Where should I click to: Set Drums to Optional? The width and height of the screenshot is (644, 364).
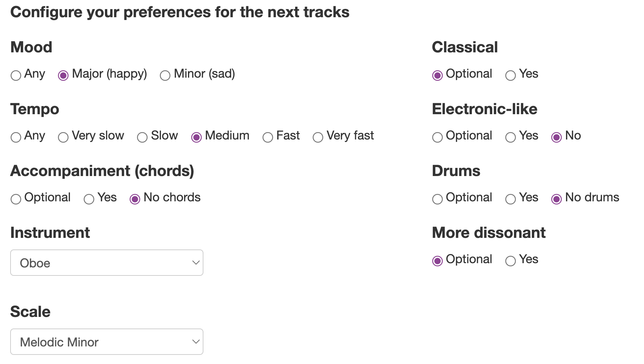(x=437, y=199)
